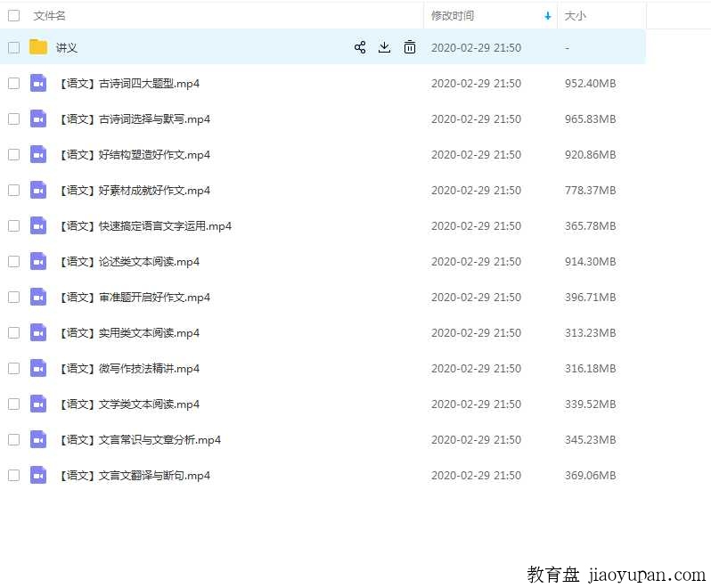Image resolution: width=711 pixels, height=588 pixels.
Task: Open file 【语文】文言常识与文章分析.mp4
Action: click(x=140, y=440)
